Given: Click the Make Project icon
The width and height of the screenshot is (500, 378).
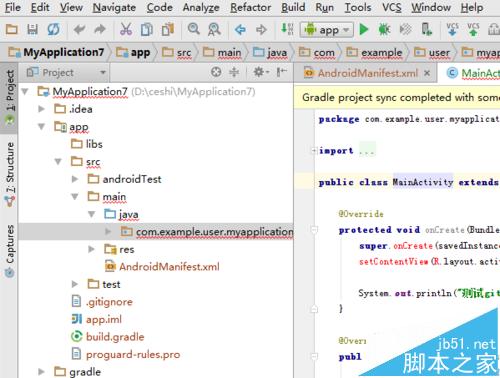Looking at the screenshot, I should coord(287,29).
